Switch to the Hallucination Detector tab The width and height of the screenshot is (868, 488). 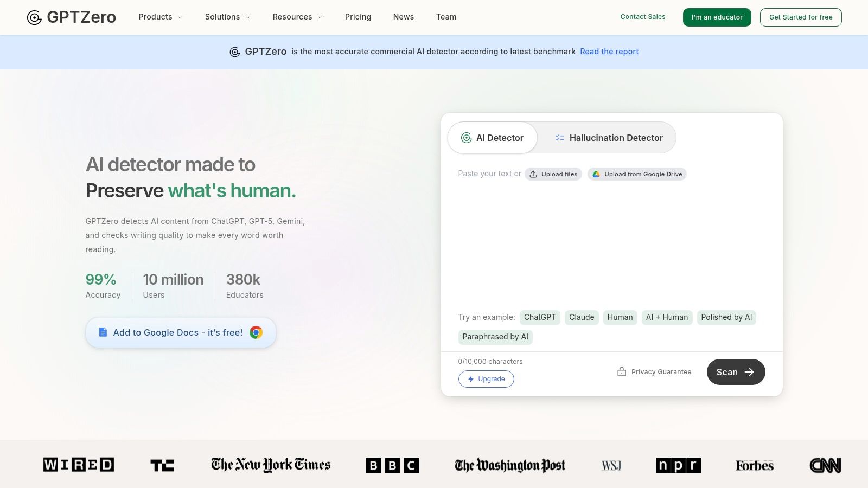(x=608, y=138)
